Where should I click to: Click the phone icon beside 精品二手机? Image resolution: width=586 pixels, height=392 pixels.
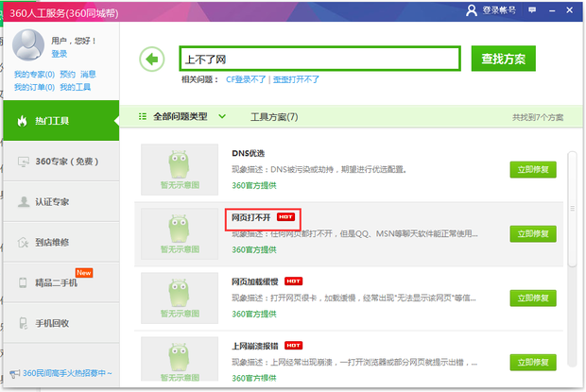(x=22, y=282)
